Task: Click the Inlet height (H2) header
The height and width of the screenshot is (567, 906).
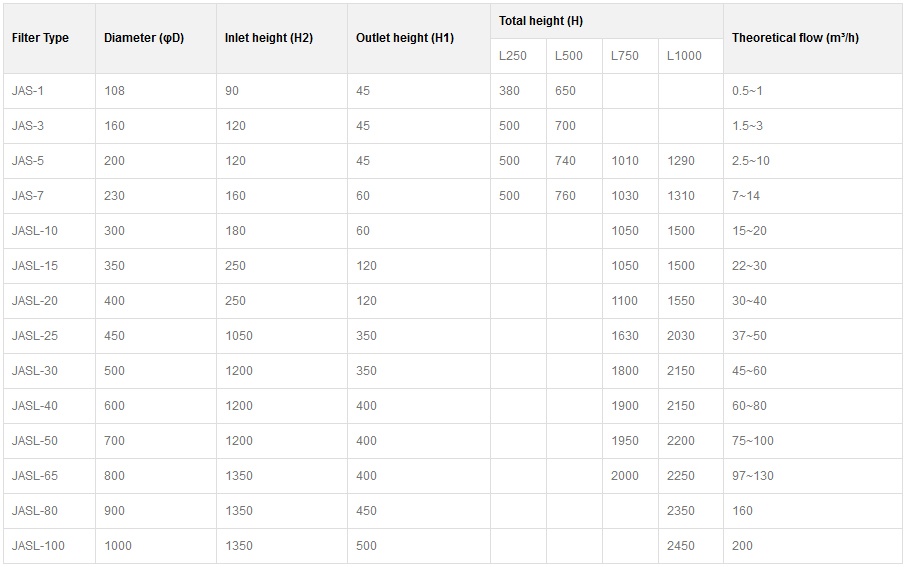Action: (269, 38)
